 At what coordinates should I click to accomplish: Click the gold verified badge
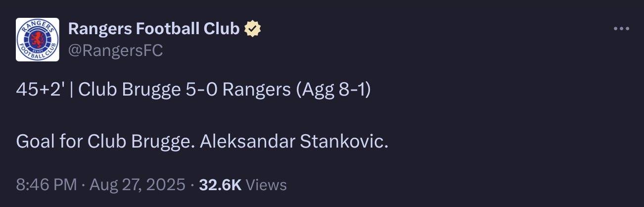click(x=253, y=29)
